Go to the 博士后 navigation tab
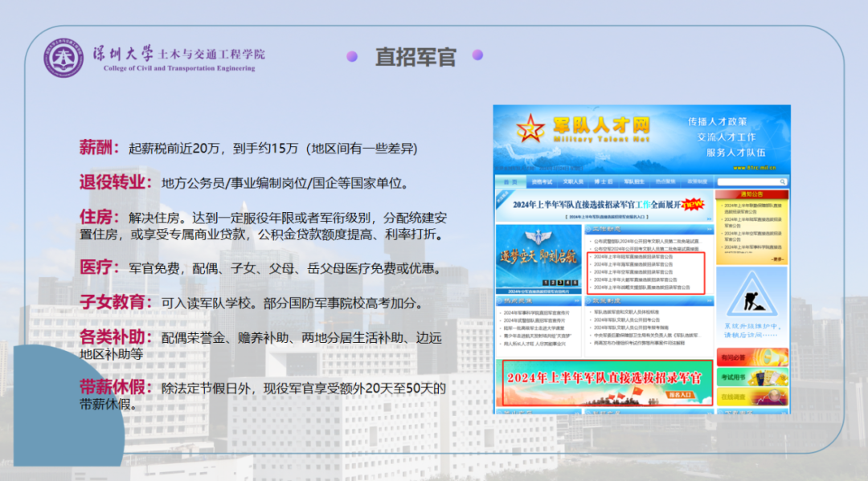Viewport: 868px width, 481px height. [604, 181]
